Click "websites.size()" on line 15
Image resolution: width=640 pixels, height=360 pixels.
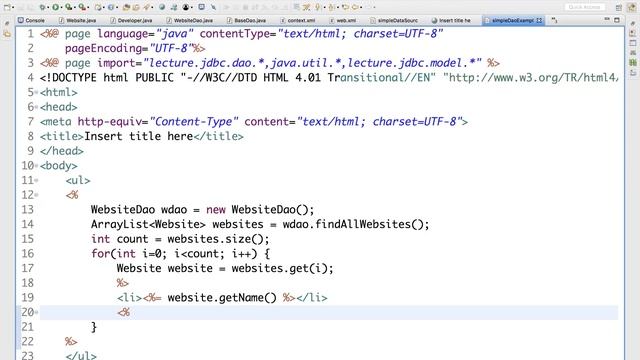tap(216, 239)
